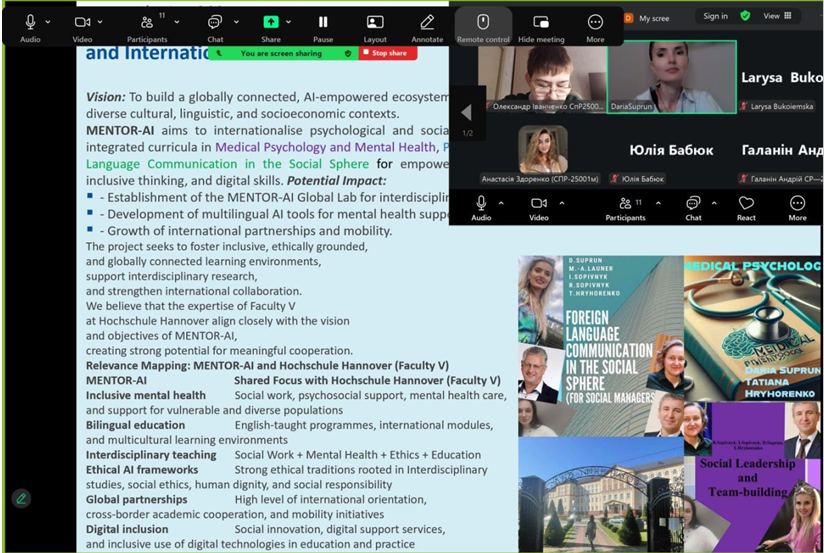Select DariaSuprun's highlighted video tile
This screenshot has width=824, height=553.
tap(672, 77)
